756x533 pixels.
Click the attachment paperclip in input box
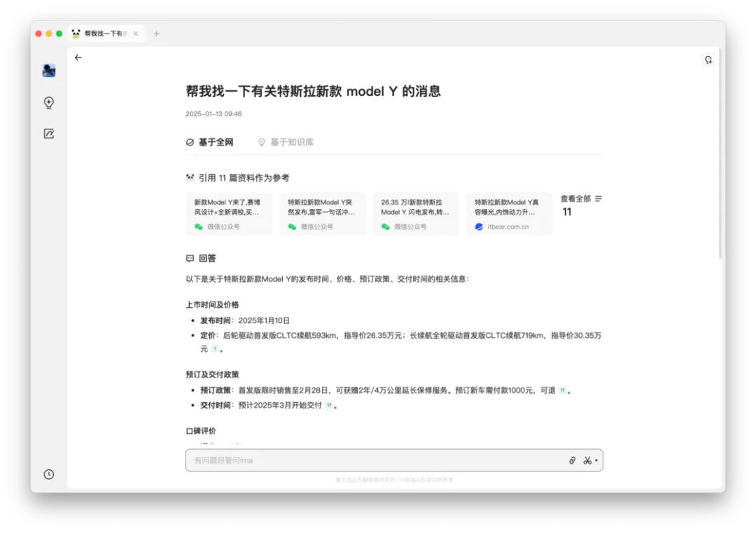click(573, 460)
